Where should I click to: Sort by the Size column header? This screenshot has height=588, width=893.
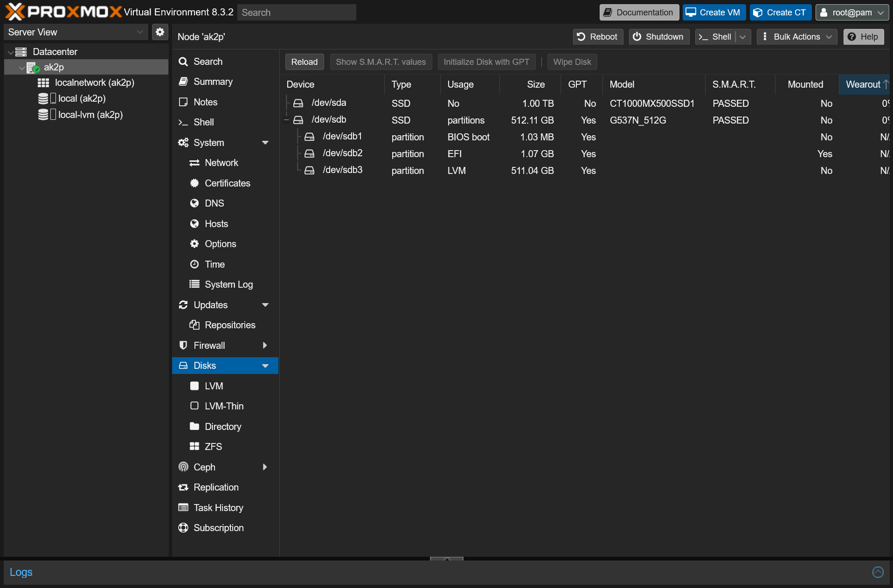(530, 84)
